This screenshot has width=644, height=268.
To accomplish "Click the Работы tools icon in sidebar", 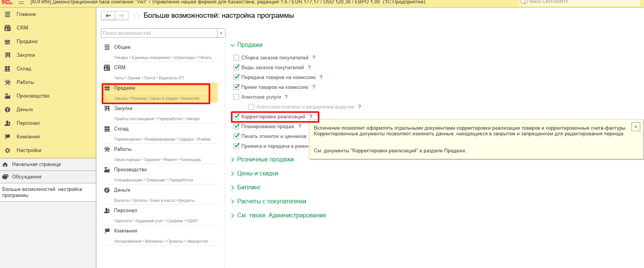I will click(7, 82).
